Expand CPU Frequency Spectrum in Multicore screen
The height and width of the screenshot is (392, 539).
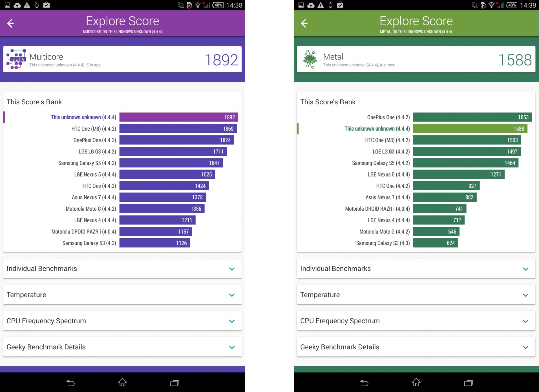pos(122,321)
